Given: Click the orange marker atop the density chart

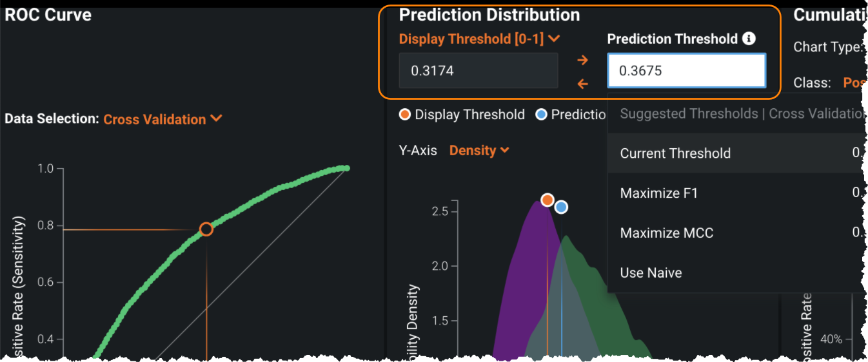Looking at the screenshot, I should tap(547, 200).
